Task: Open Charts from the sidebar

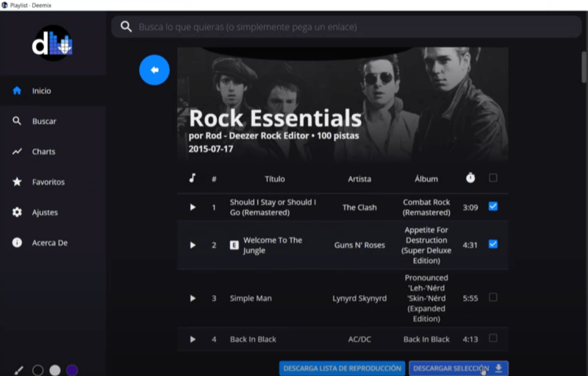Action: point(53,152)
